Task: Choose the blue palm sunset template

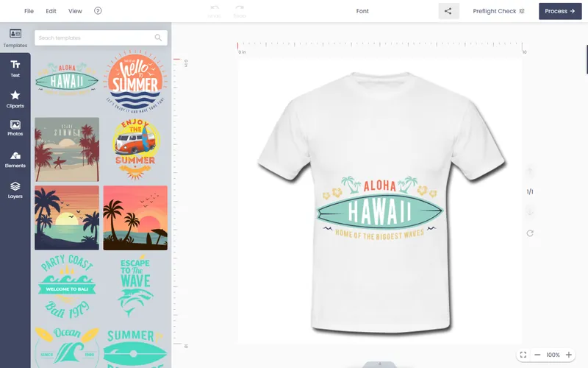Action: [x=67, y=218]
